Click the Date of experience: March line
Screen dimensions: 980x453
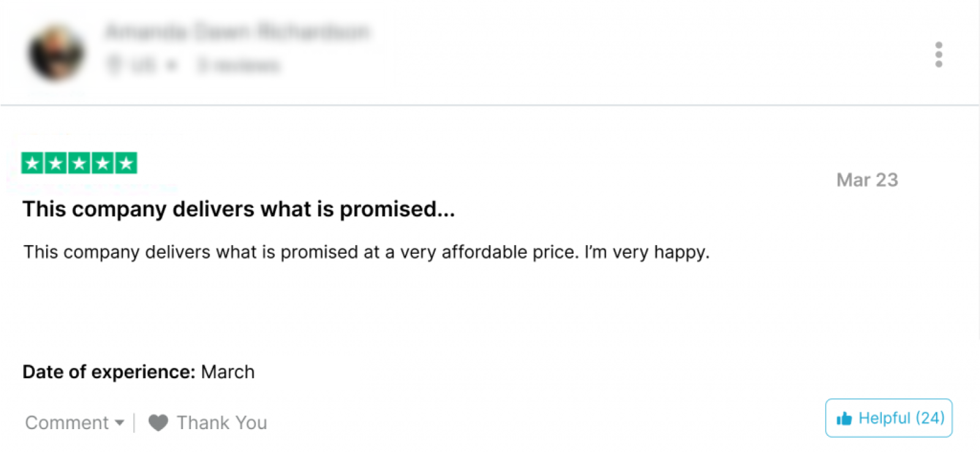click(138, 372)
